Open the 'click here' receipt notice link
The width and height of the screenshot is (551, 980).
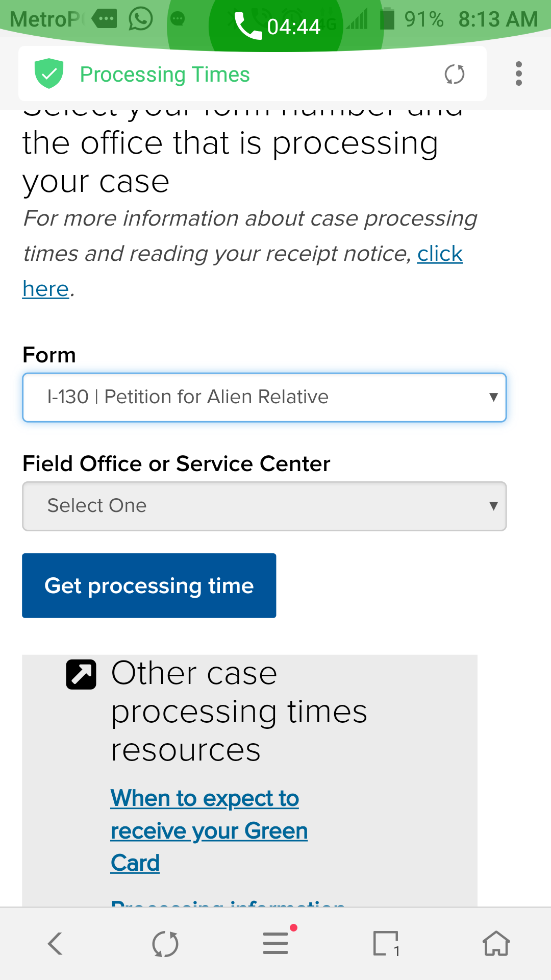[x=440, y=254]
